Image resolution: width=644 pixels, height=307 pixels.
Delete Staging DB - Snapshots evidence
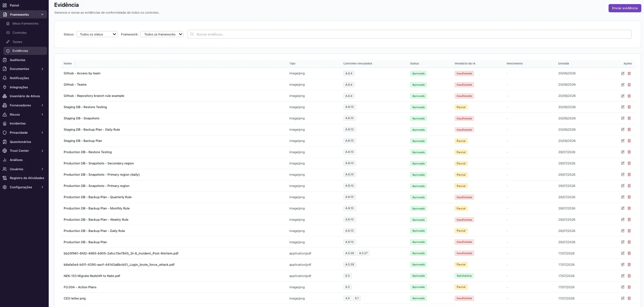point(629,118)
